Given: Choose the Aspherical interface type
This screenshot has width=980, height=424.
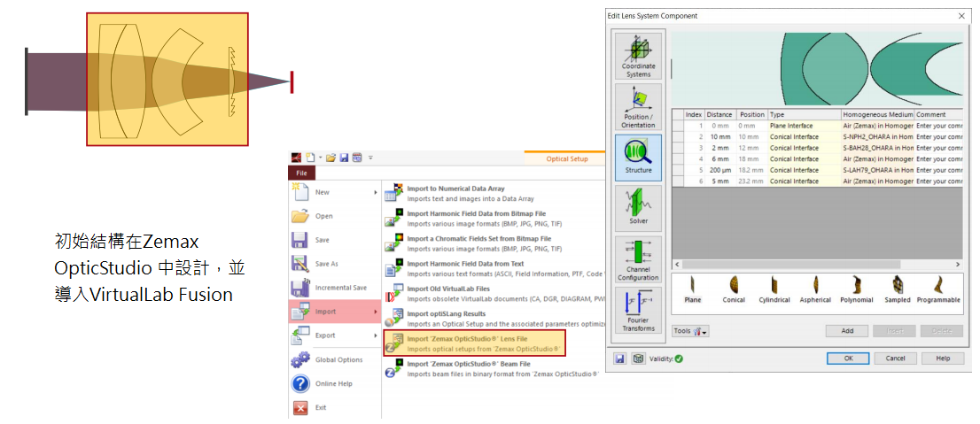Looking at the screenshot, I should coord(815,290).
